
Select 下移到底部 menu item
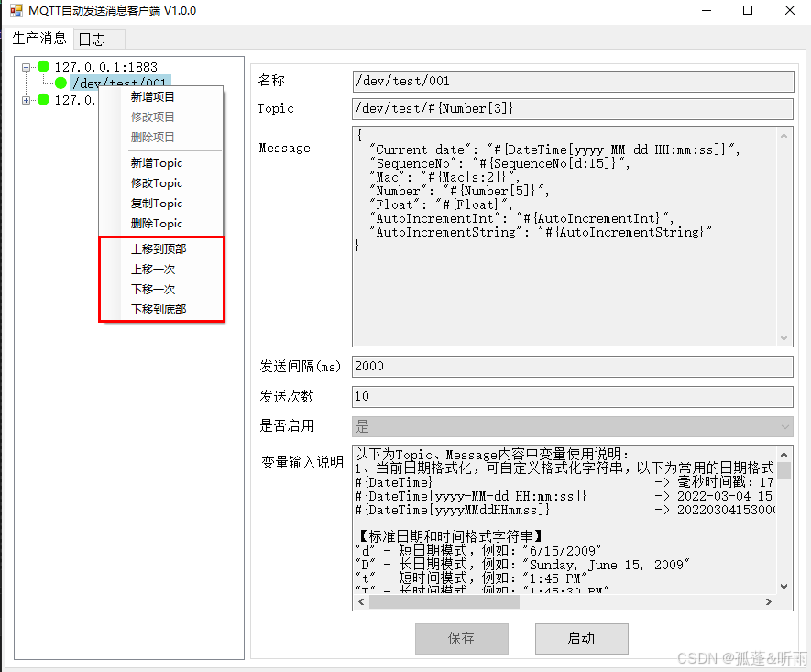click(159, 309)
